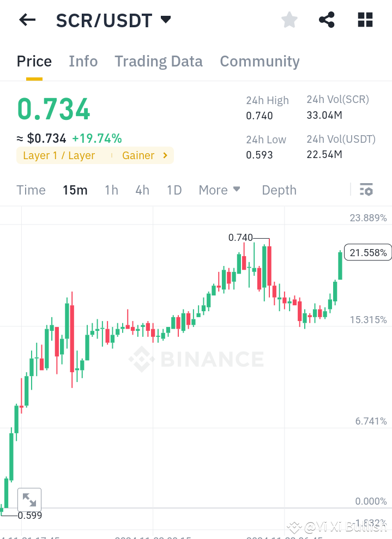This screenshot has width=392, height=539.
Task: Click the back arrow to exit chart
Action: (x=26, y=20)
